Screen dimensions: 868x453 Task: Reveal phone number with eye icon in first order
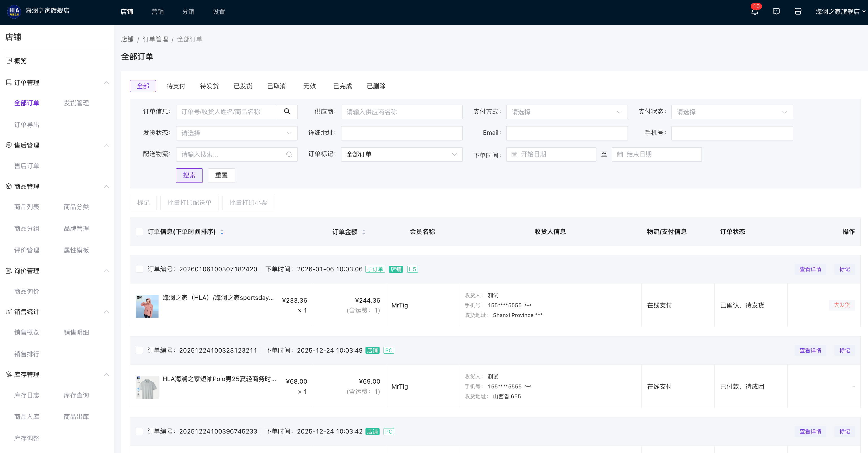[x=528, y=305]
